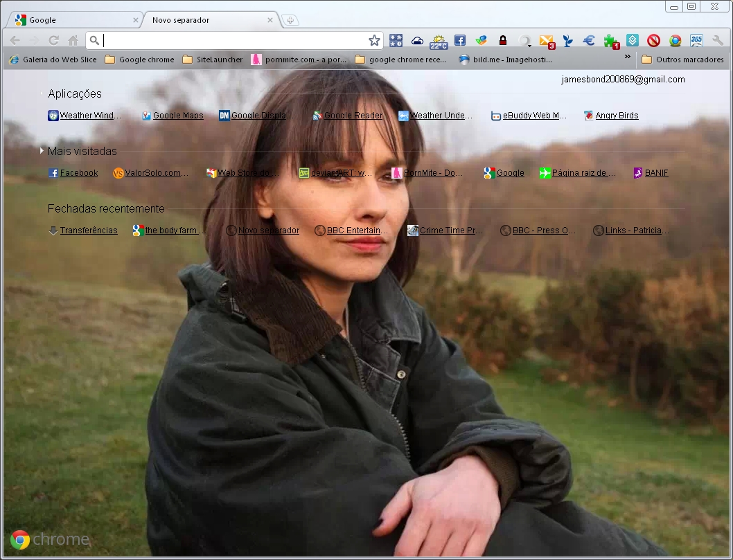733x560 pixels.
Task: Click the magnifier round extension with arrow
Action: click(x=525, y=41)
